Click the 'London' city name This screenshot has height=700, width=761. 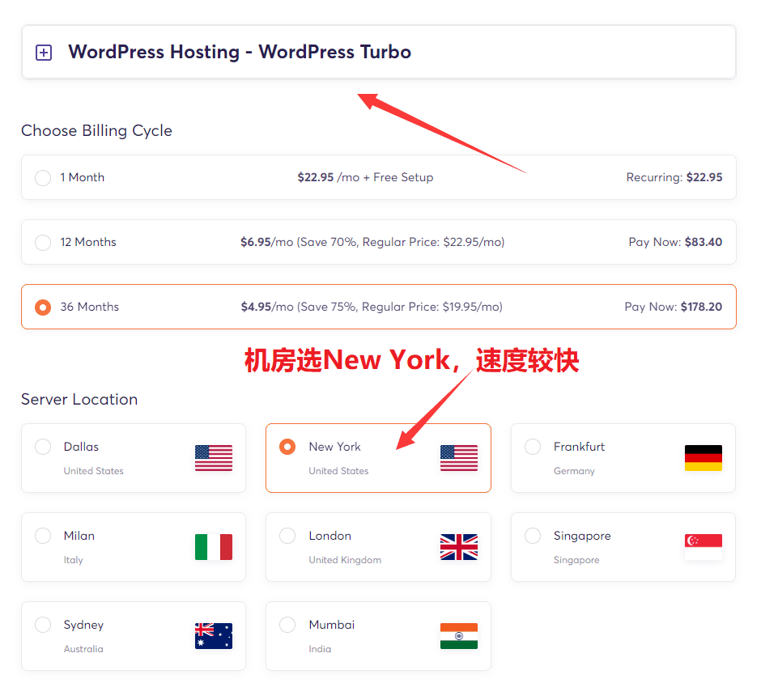pyautogui.click(x=330, y=536)
